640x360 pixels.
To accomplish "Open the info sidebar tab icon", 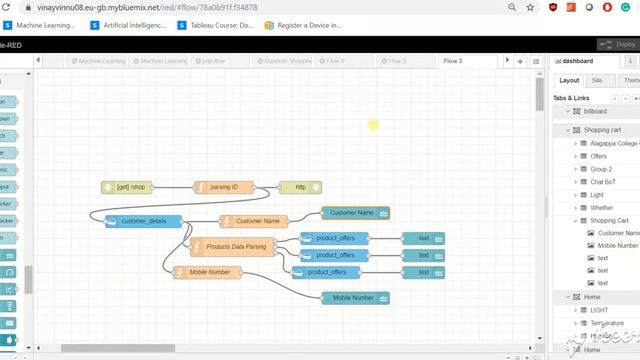I will click(x=630, y=61).
